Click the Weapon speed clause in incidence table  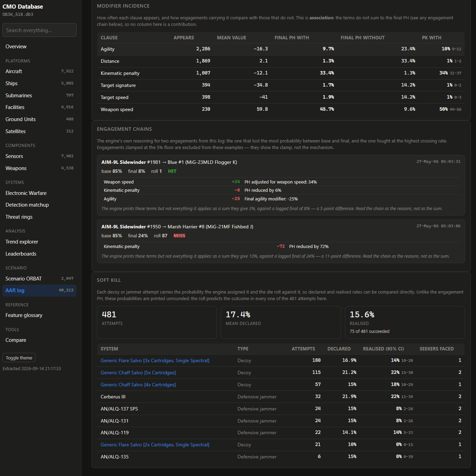(117, 109)
